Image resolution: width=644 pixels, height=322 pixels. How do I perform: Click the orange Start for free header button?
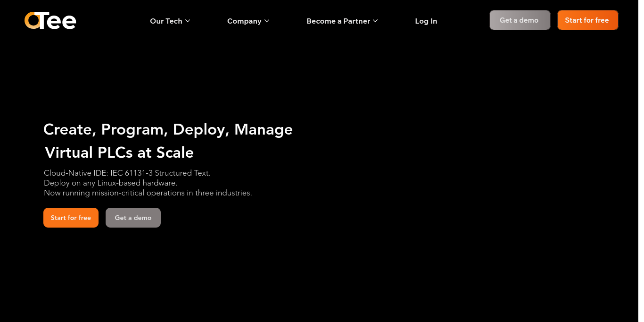coord(587,20)
